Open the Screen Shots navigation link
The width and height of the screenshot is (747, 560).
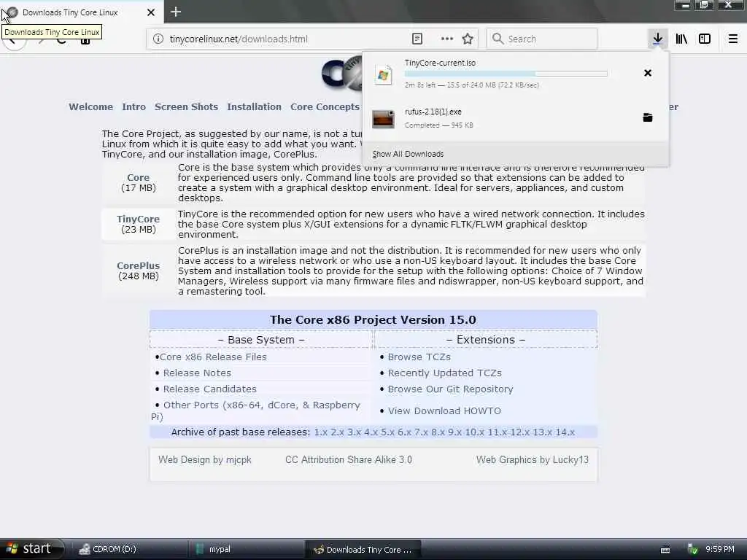coord(186,106)
